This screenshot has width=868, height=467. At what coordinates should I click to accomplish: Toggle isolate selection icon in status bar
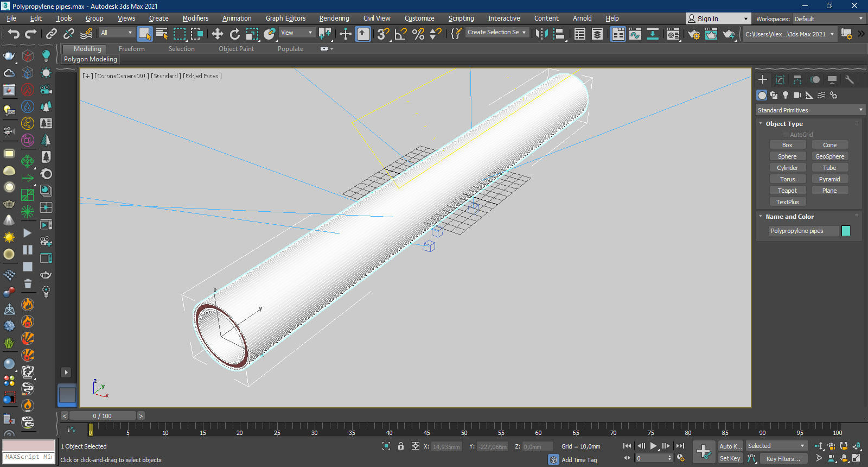[386, 446]
